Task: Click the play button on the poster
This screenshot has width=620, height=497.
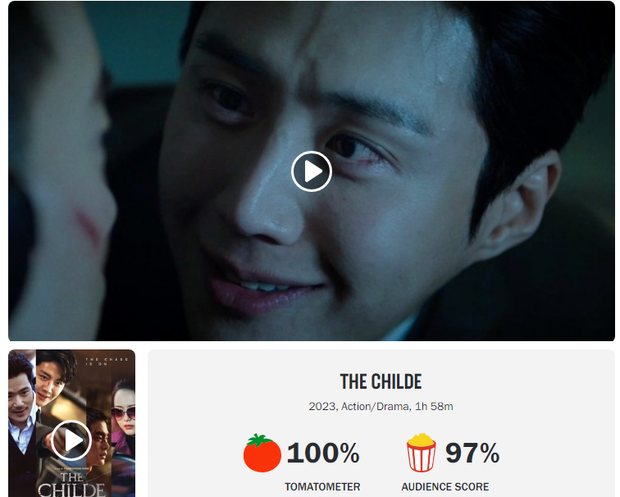Action: [71, 440]
